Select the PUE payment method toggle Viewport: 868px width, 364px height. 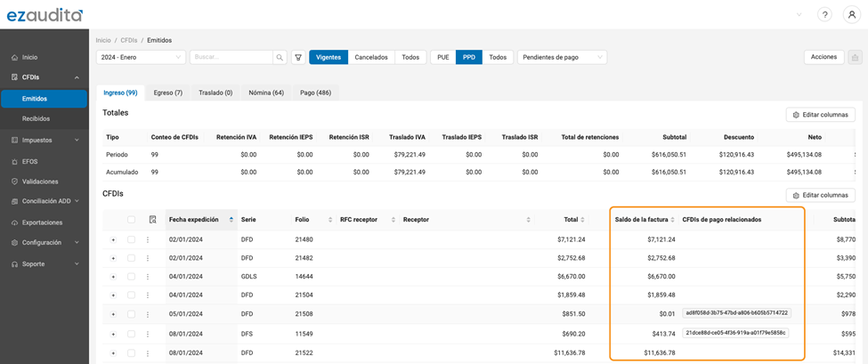442,58
